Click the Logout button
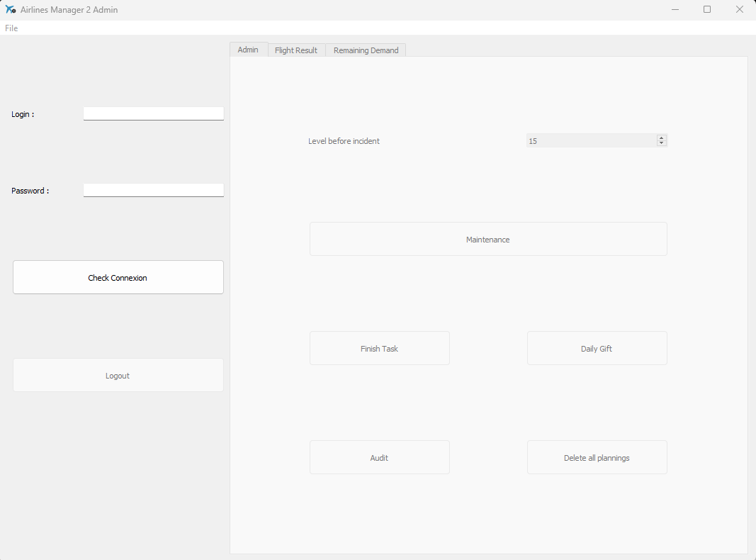 (118, 376)
